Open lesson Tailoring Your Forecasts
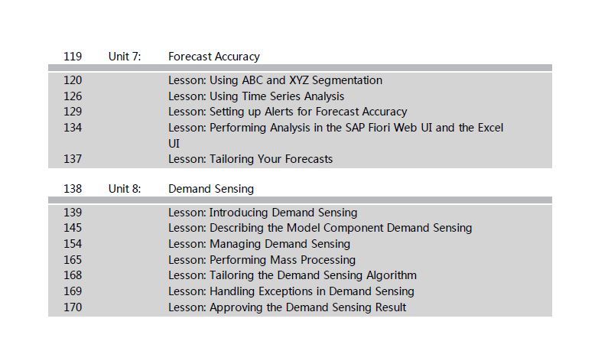 (x=250, y=159)
